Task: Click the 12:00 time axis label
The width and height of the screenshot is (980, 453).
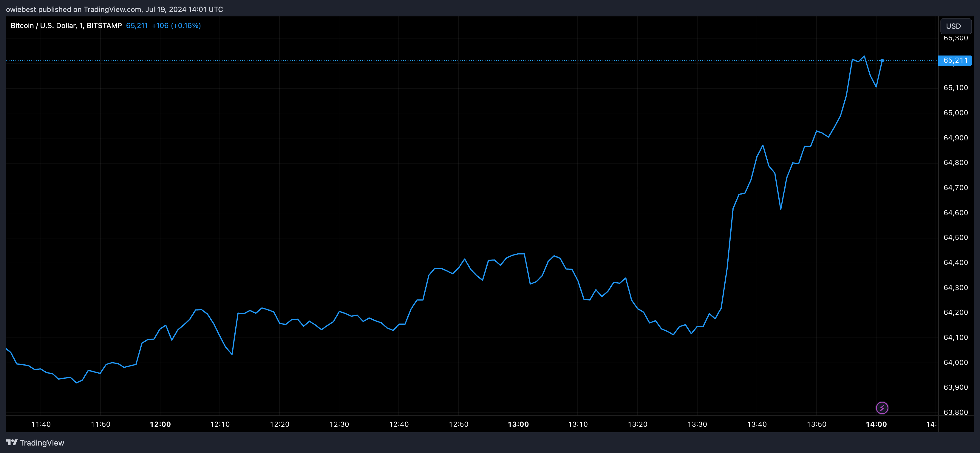Action: pyautogui.click(x=160, y=424)
